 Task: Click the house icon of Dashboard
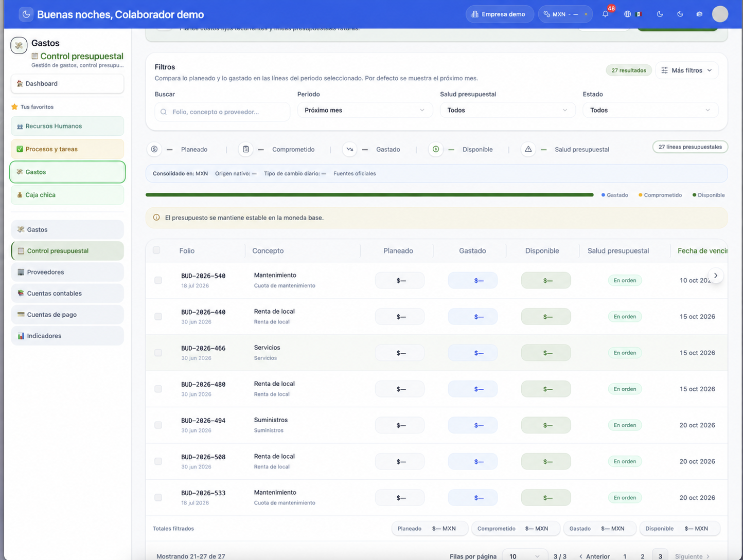coord(20,84)
